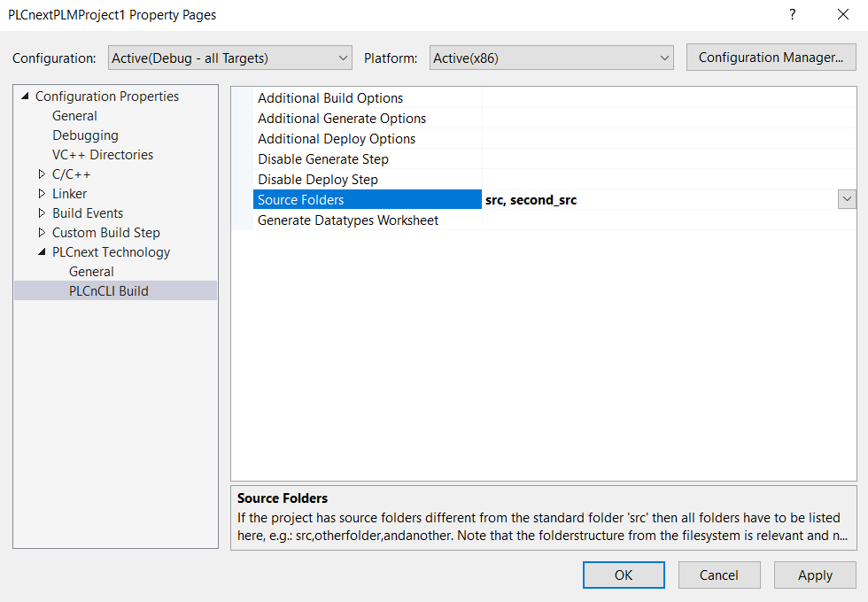Select Debugging in the property tree
The height and width of the screenshot is (602, 868).
tap(85, 135)
